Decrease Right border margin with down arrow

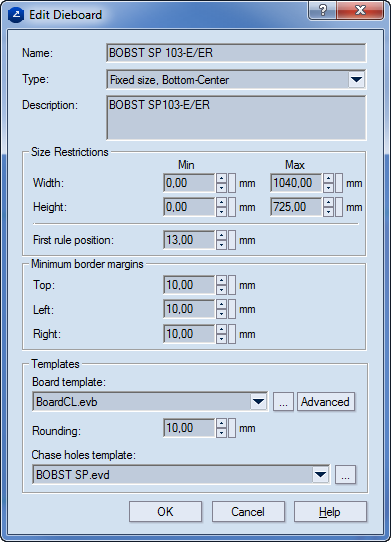click(x=221, y=339)
